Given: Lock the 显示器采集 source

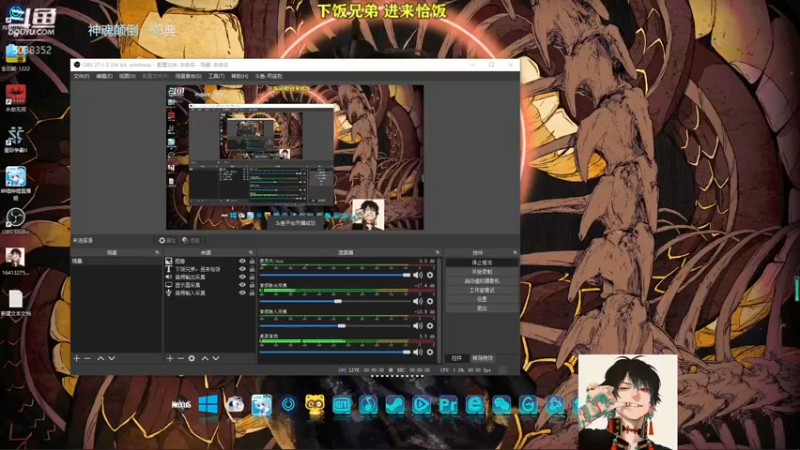Looking at the screenshot, I should [252, 285].
